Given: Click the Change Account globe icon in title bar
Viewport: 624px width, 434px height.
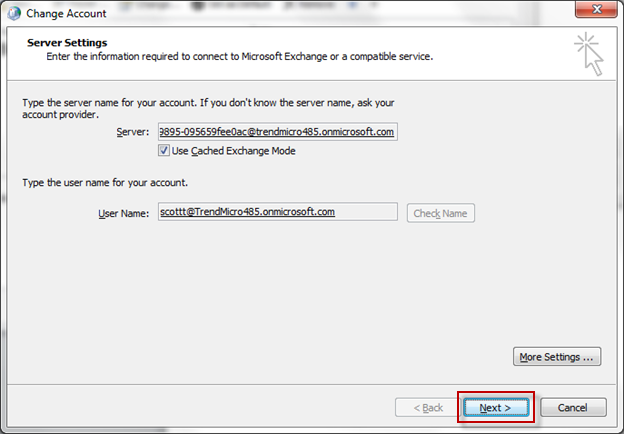Looking at the screenshot, I should click(13, 14).
